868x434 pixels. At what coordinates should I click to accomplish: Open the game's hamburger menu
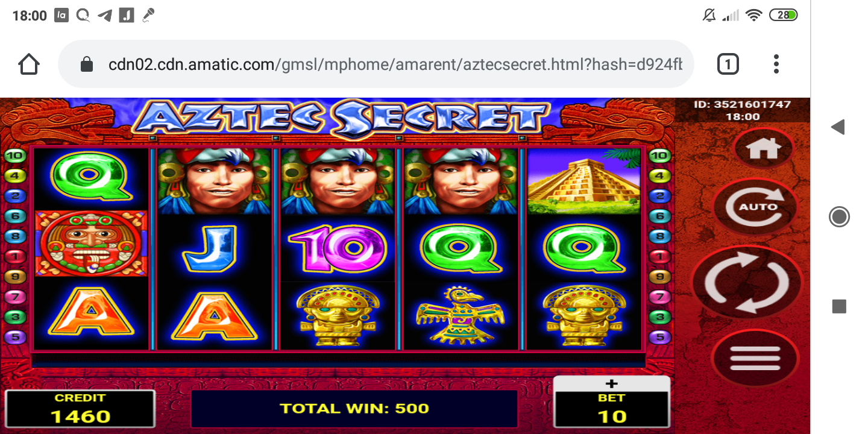(755, 359)
